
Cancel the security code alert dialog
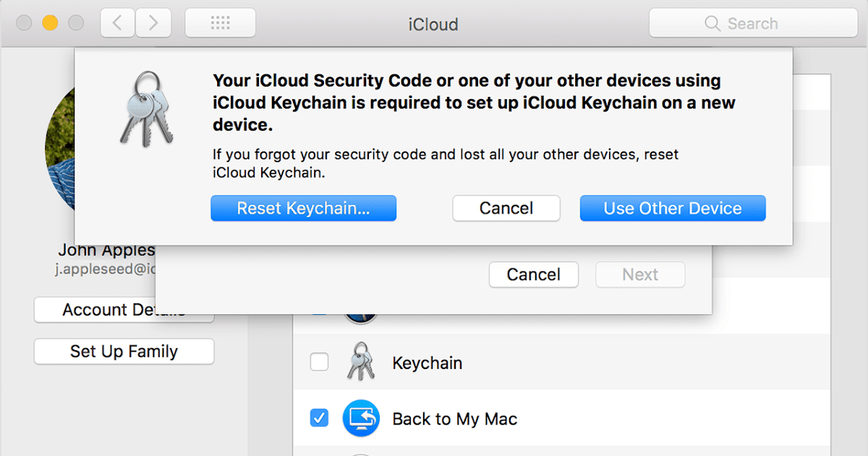(506, 208)
